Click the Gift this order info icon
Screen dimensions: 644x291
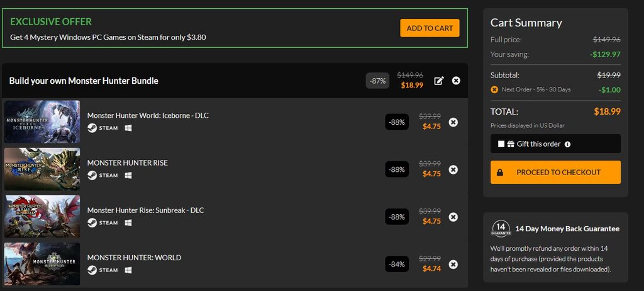point(567,144)
